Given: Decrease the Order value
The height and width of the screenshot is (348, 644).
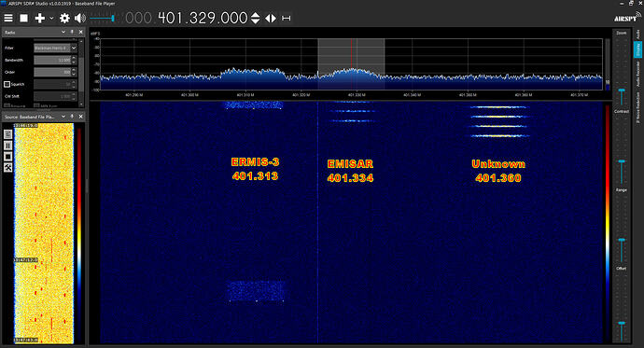Looking at the screenshot, I should [x=74, y=75].
